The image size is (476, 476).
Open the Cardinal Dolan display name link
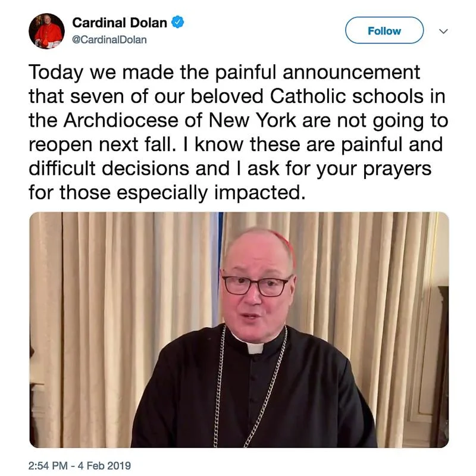click(120, 23)
